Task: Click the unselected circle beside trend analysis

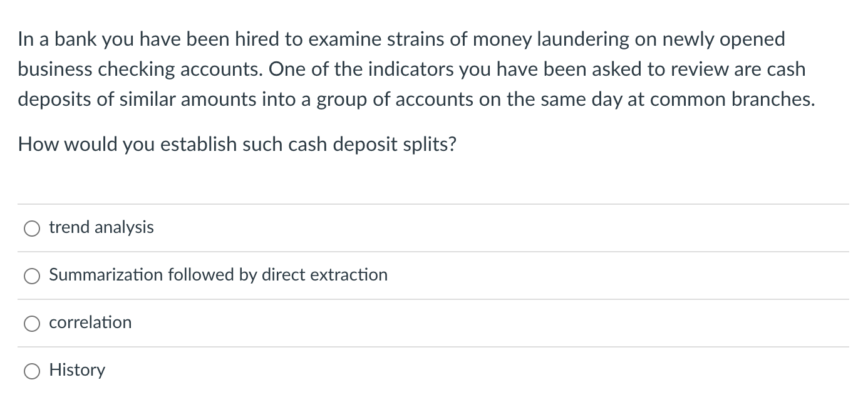Action: pos(32,228)
